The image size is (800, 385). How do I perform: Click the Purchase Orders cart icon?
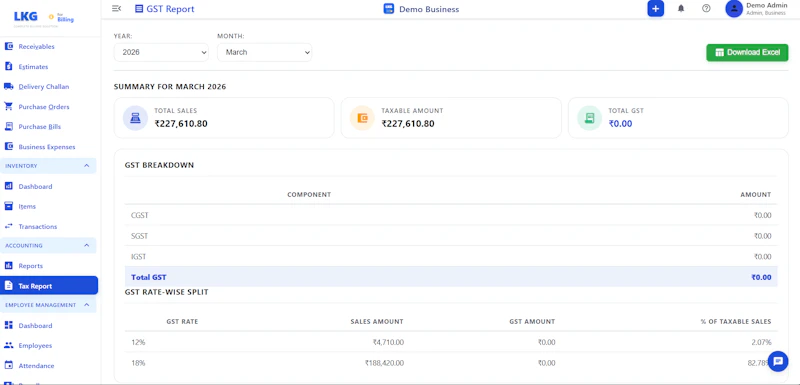pos(9,107)
